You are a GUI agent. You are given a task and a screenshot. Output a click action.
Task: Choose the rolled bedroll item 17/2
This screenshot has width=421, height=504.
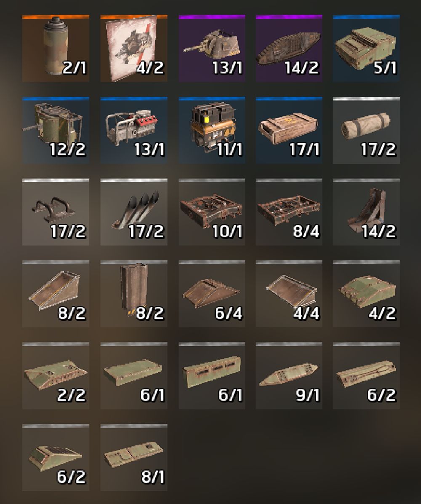(366, 130)
